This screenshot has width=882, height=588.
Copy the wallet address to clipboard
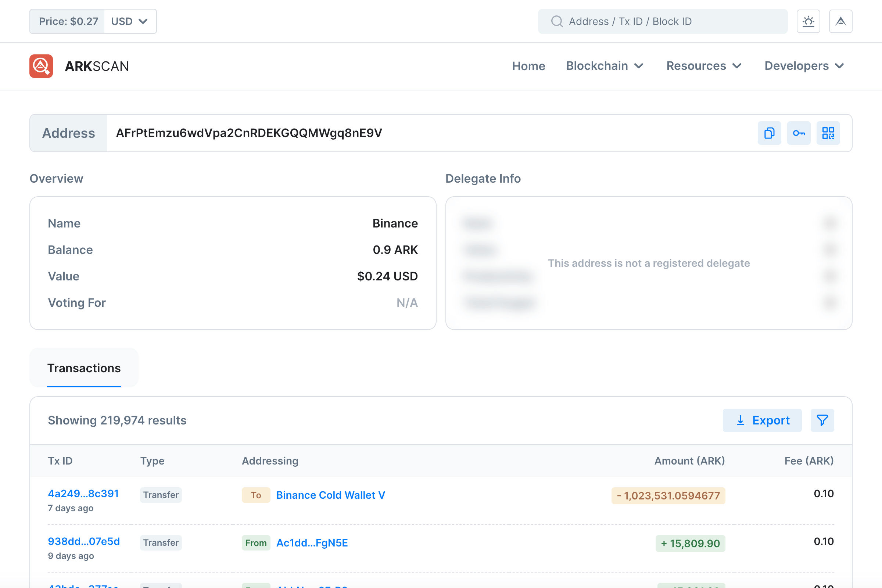tap(769, 133)
